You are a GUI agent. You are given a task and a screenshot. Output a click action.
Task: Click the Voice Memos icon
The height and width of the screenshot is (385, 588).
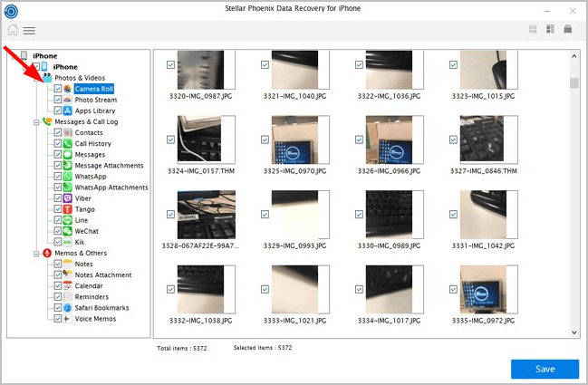68,319
